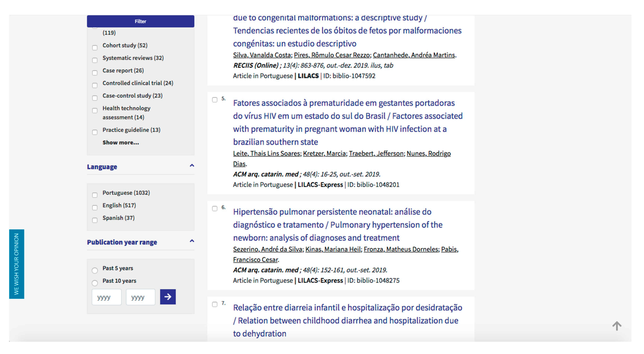644x354 pixels.
Task: Click the blue Filter button
Action: click(x=141, y=21)
